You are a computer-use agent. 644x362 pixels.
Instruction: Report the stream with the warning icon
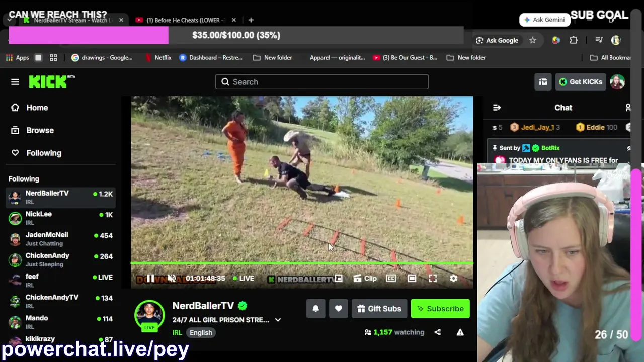[x=460, y=332]
